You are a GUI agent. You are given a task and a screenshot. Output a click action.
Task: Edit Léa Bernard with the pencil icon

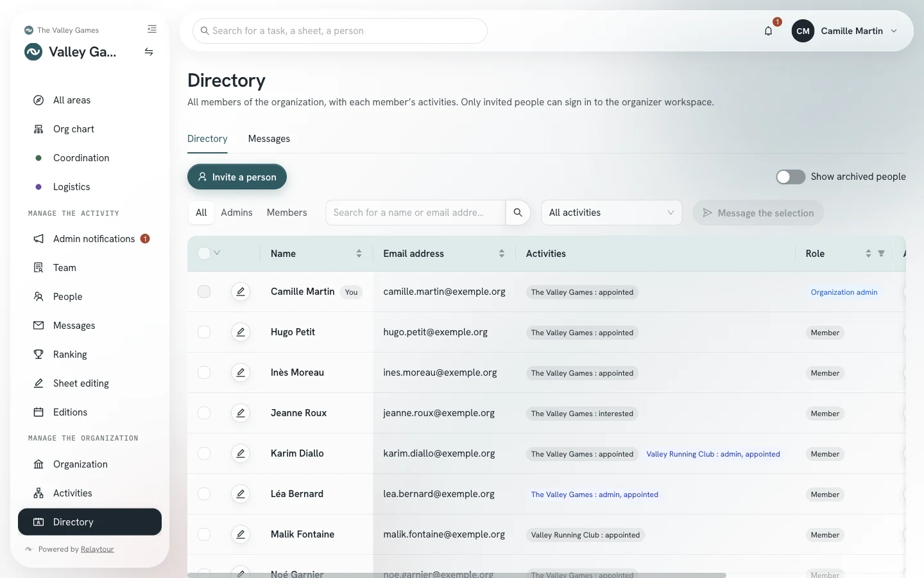(241, 494)
